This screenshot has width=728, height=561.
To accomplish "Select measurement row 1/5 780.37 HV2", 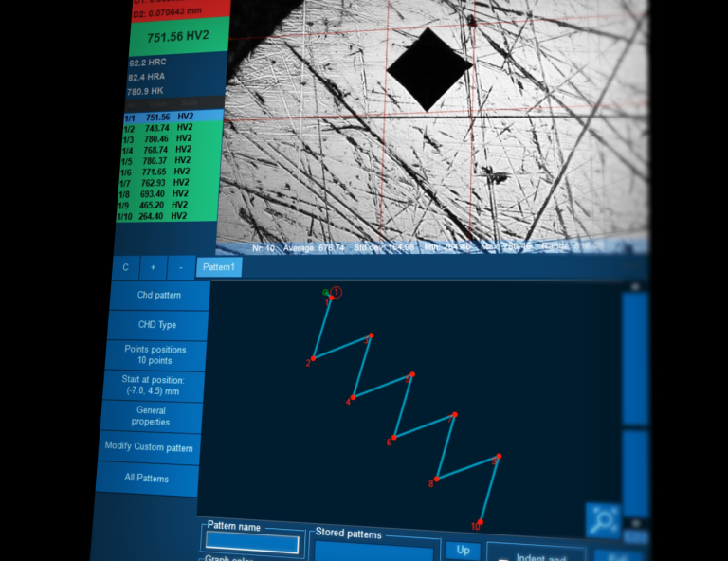I will click(170, 161).
